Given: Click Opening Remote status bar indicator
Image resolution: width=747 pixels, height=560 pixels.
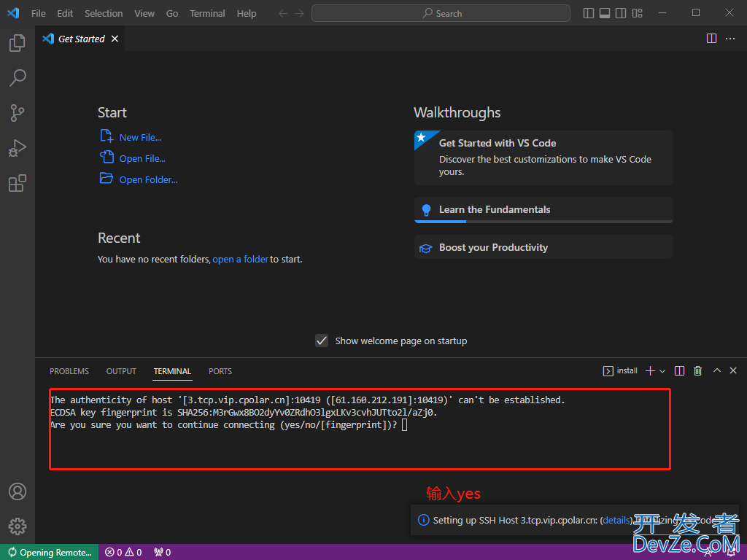Looking at the screenshot, I should [x=50, y=552].
